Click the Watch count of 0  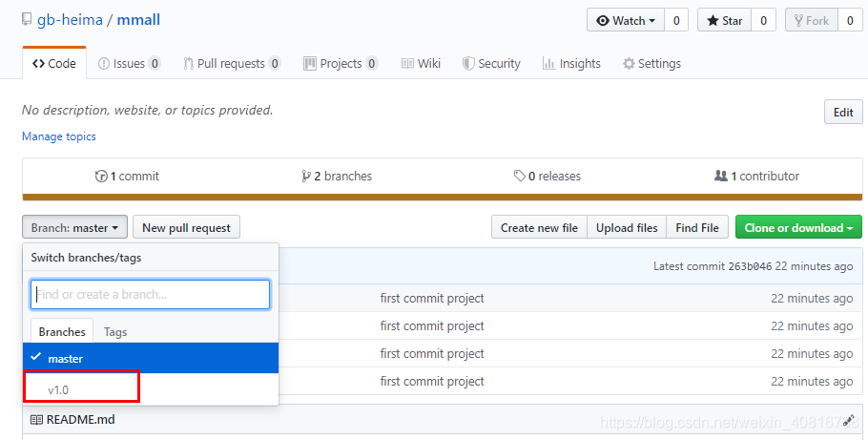click(x=676, y=20)
